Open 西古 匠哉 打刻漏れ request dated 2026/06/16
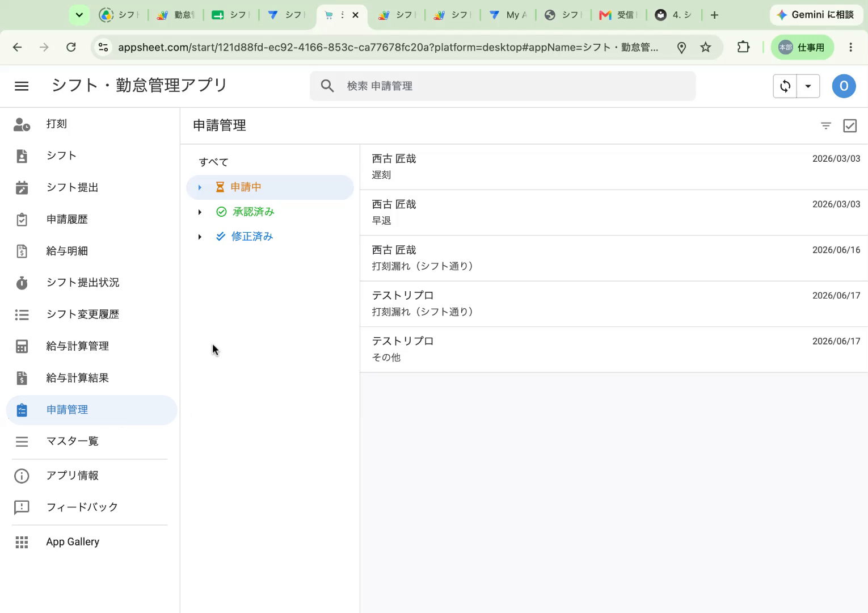 (x=614, y=258)
